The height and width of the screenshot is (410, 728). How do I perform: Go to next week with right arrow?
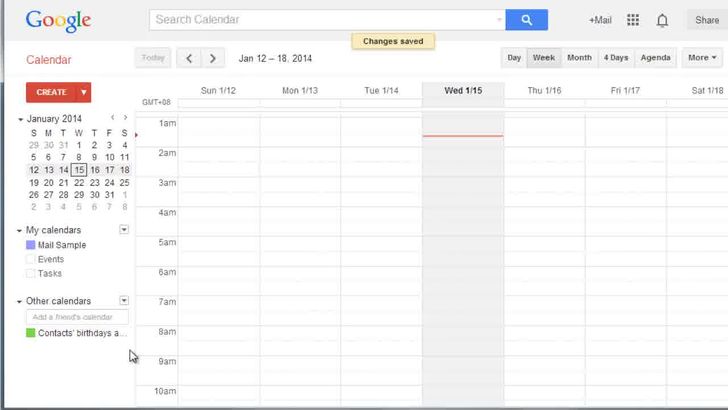[x=213, y=58]
